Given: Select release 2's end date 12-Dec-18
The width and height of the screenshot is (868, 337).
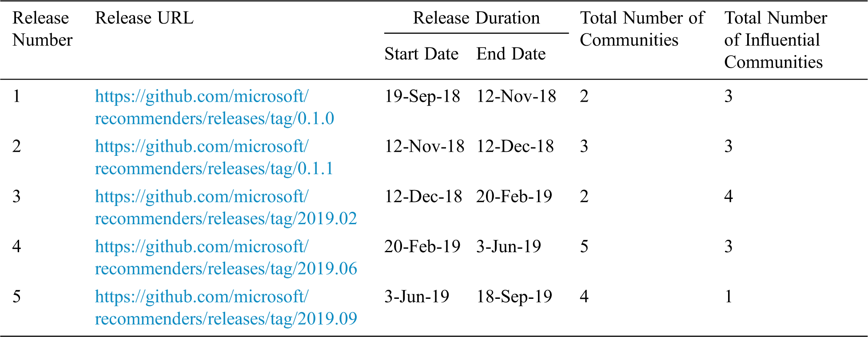Looking at the screenshot, I should click(515, 147).
